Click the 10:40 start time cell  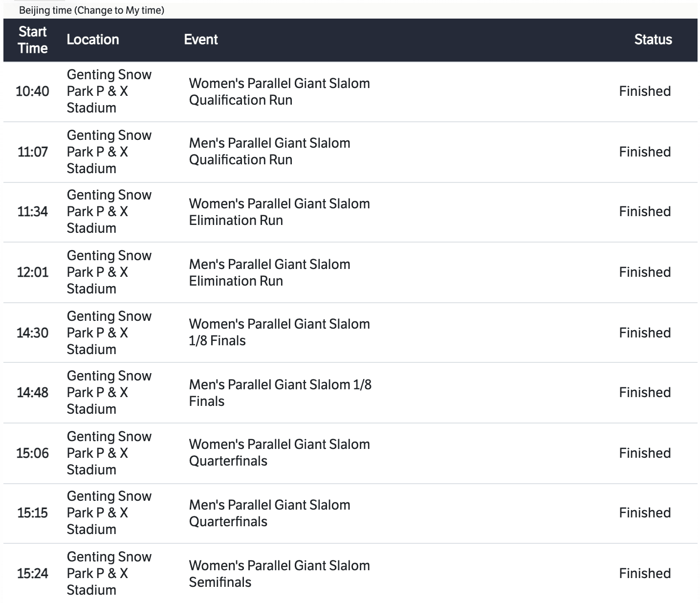(32, 91)
